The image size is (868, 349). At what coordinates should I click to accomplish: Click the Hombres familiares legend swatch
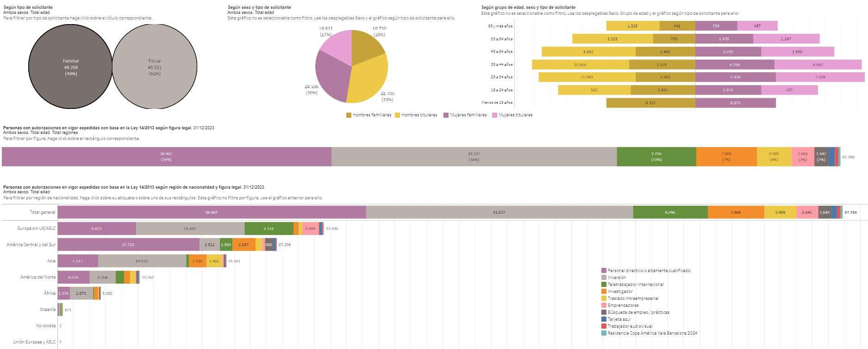click(349, 115)
